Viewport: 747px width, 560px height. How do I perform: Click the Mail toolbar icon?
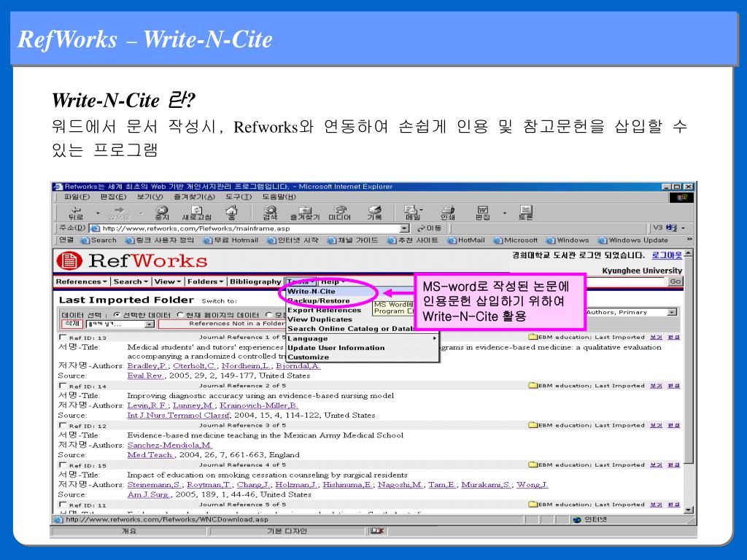(413, 212)
